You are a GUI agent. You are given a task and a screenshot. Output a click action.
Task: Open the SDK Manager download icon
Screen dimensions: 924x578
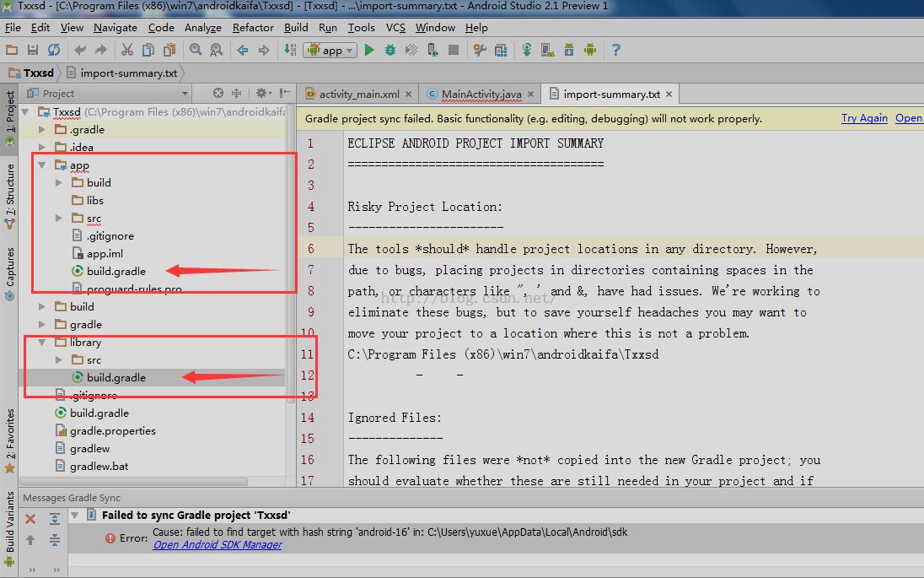pos(569,50)
